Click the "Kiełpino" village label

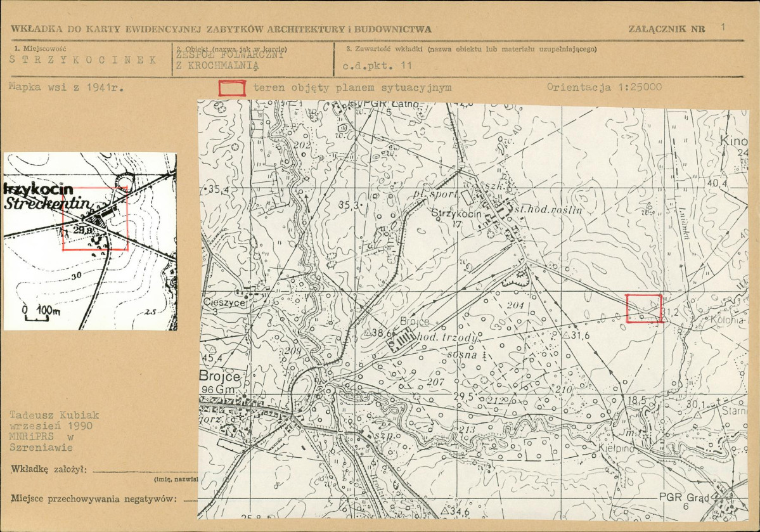(x=616, y=448)
